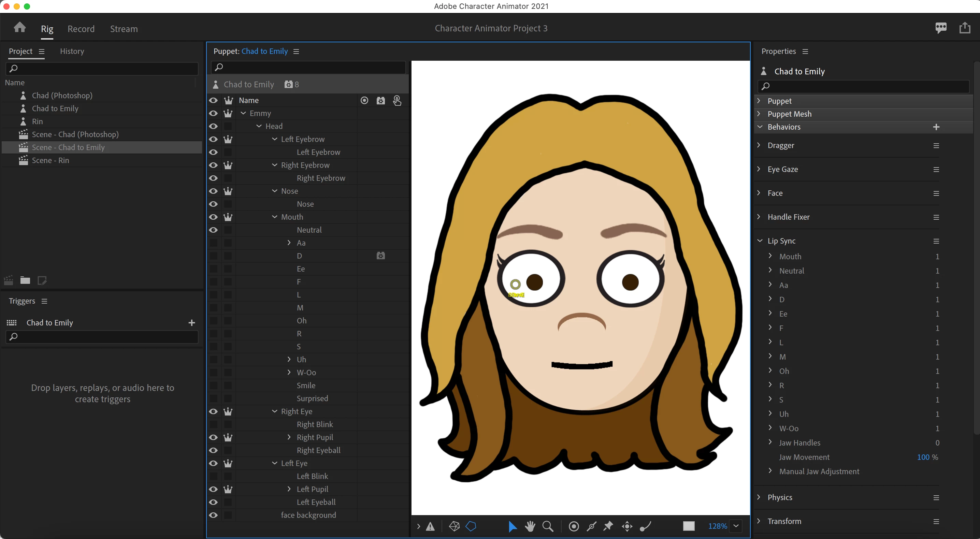Select the Dragger tool icon
This screenshot has height=539, width=980.
pos(627,526)
